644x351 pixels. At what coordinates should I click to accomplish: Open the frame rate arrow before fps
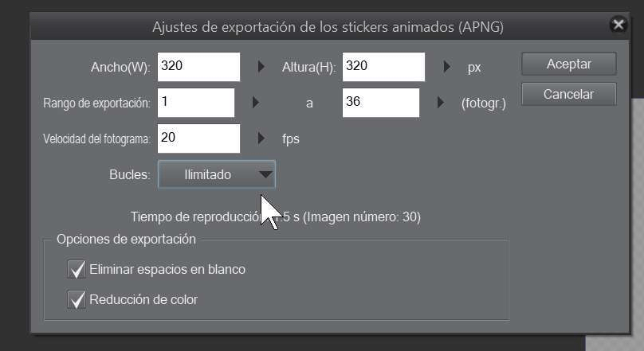(x=261, y=138)
